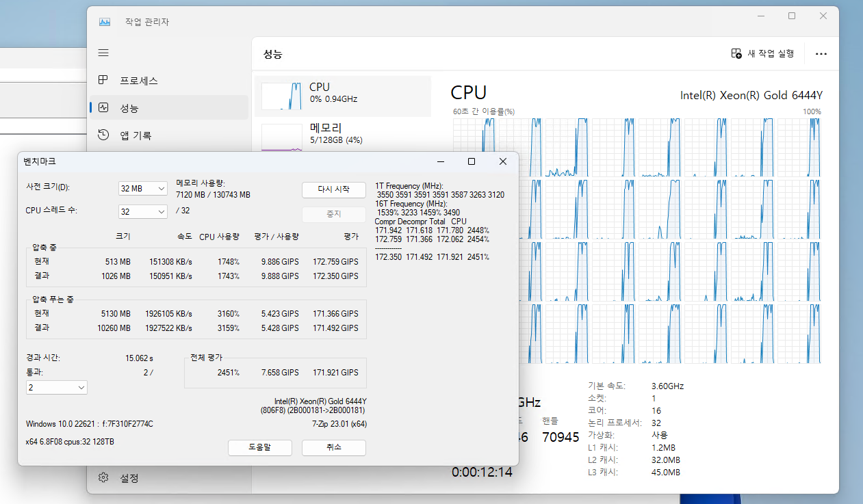Click the large CPU heading in performance pane

469,93
